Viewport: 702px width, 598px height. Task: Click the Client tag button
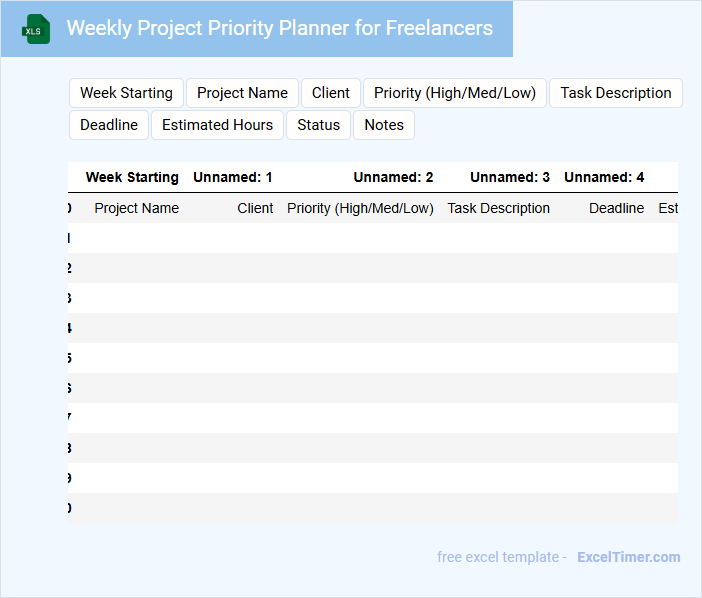330,93
